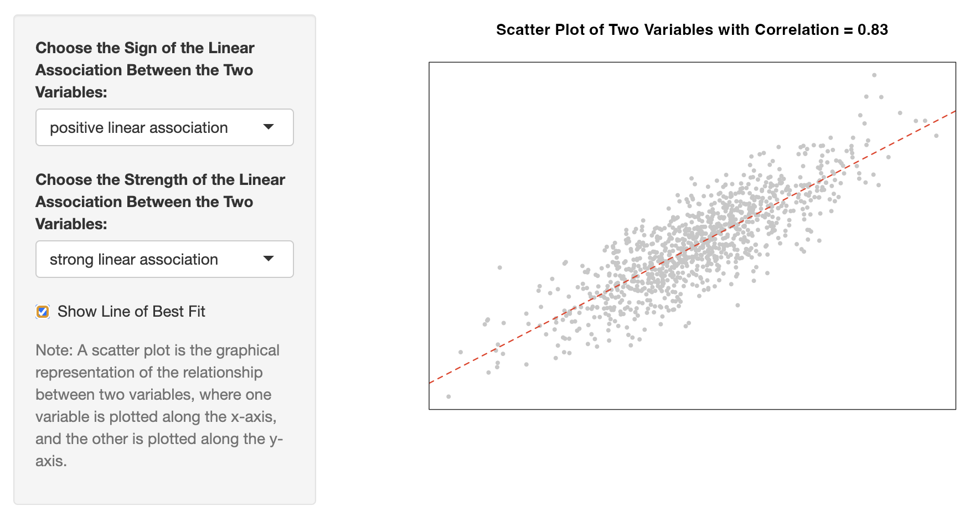Click the lowest leftmost scatter point

click(x=448, y=396)
